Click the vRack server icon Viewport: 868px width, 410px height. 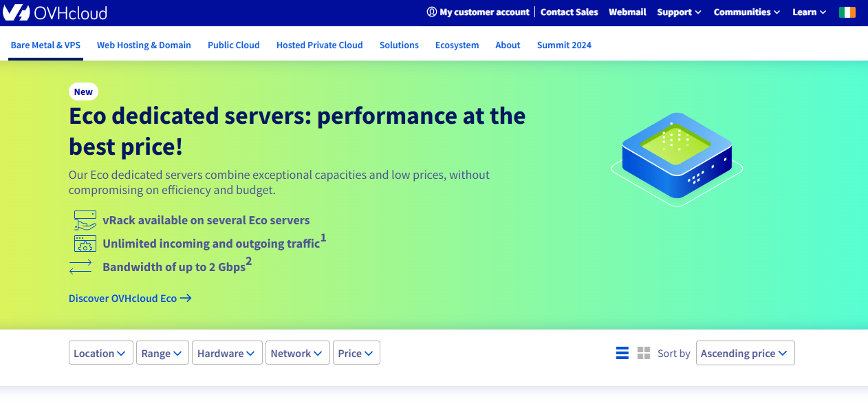click(x=84, y=219)
